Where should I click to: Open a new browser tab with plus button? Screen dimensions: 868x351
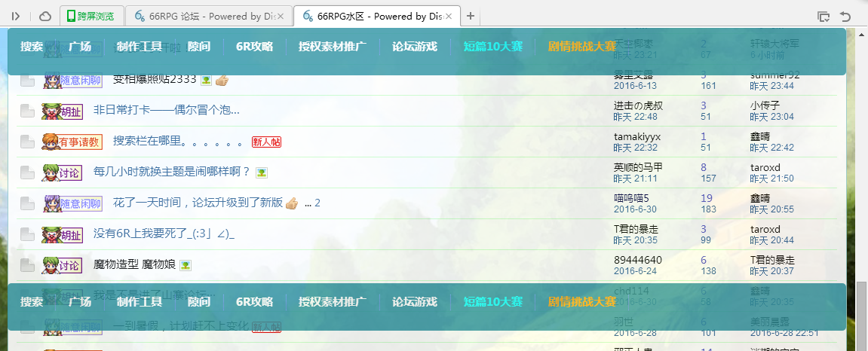[471, 16]
